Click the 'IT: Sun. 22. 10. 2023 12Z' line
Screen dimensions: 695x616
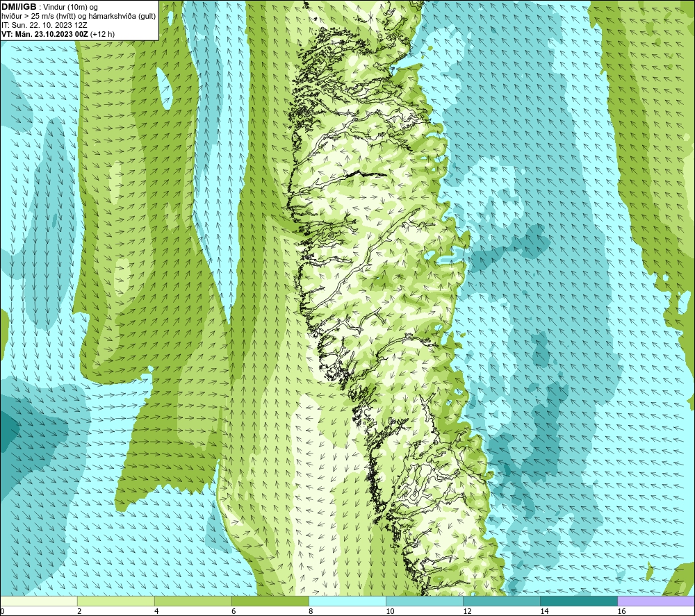tap(44, 25)
